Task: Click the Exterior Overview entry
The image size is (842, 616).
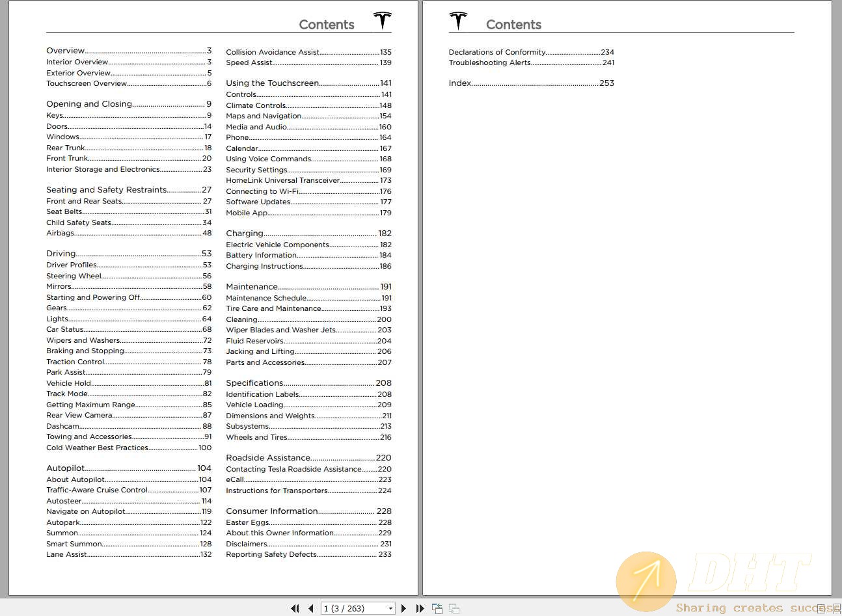Action: click(x=129, y=73)
